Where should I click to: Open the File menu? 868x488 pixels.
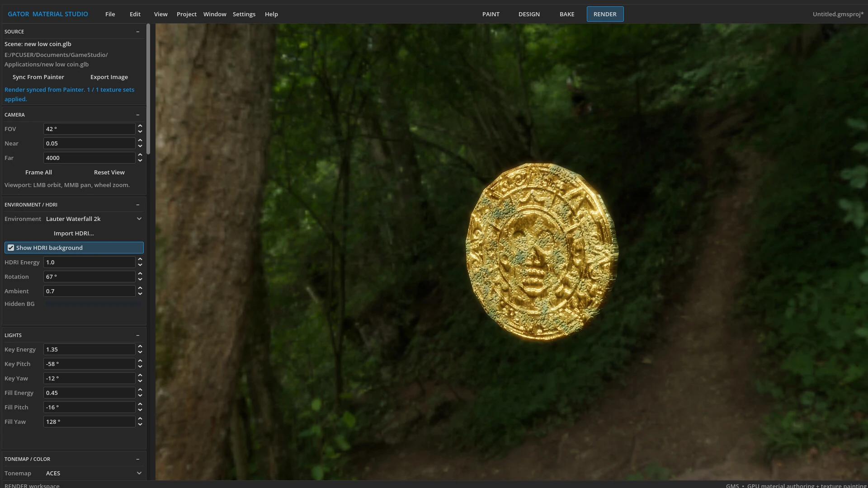pos(110,14)
